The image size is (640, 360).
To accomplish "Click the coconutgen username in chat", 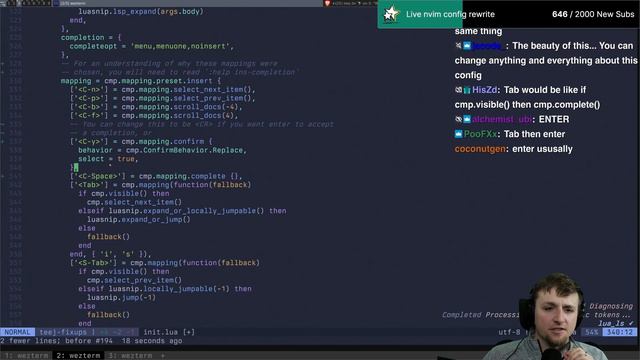I will coord(480,149).
